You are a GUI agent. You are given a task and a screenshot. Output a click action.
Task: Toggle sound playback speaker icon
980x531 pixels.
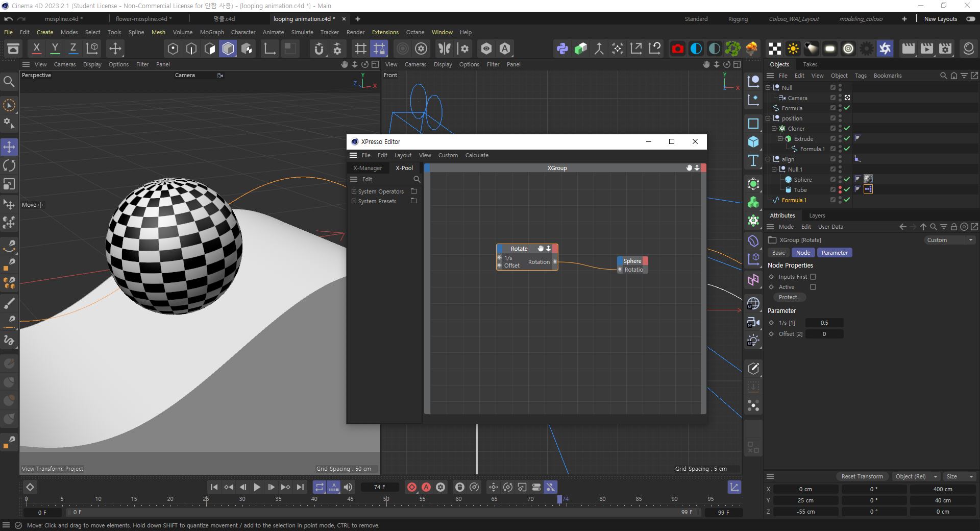click(348, 487)
